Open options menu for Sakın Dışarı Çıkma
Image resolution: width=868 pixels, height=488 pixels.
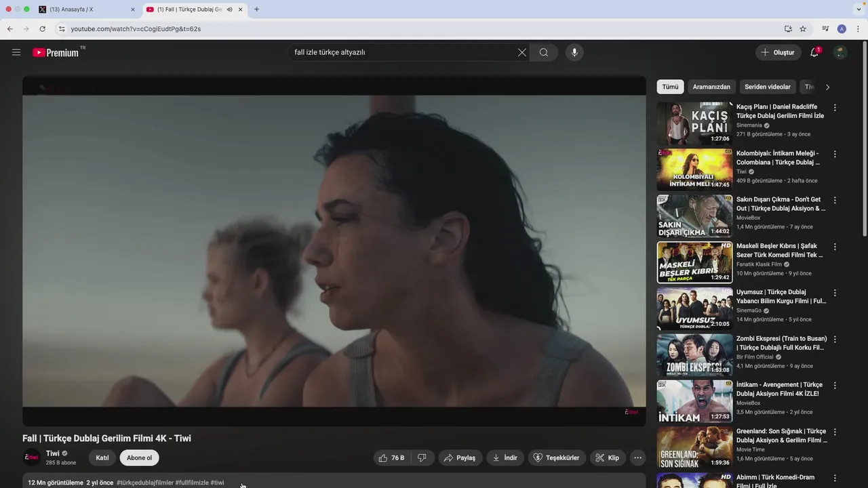(835, 200)
